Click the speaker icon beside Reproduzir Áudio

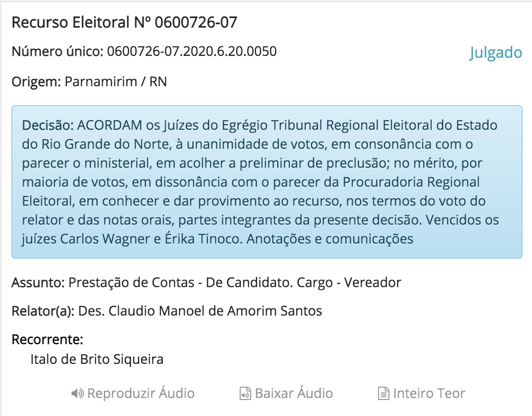[77, 393]
